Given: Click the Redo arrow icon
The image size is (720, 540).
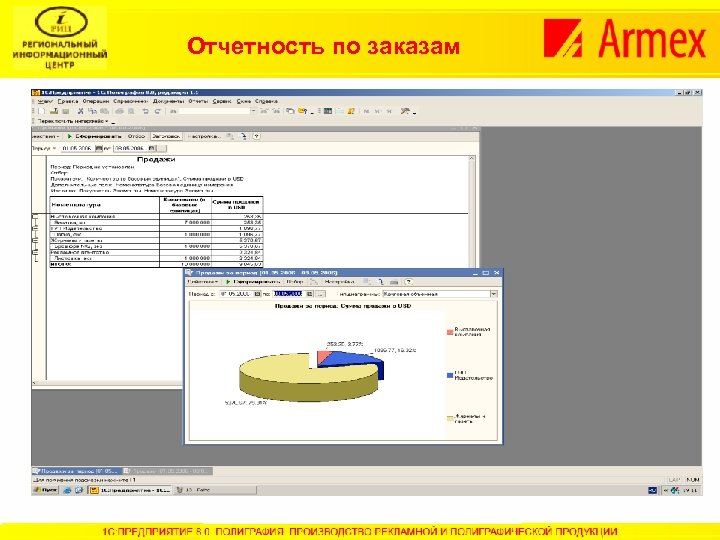Looking at the screenshot, I should (158, 111).
